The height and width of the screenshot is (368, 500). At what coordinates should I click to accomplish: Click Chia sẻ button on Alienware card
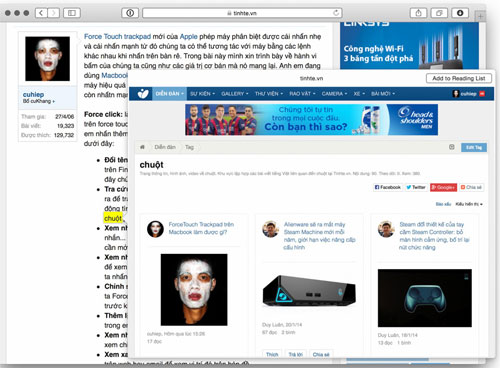click(x=321, y=354)
